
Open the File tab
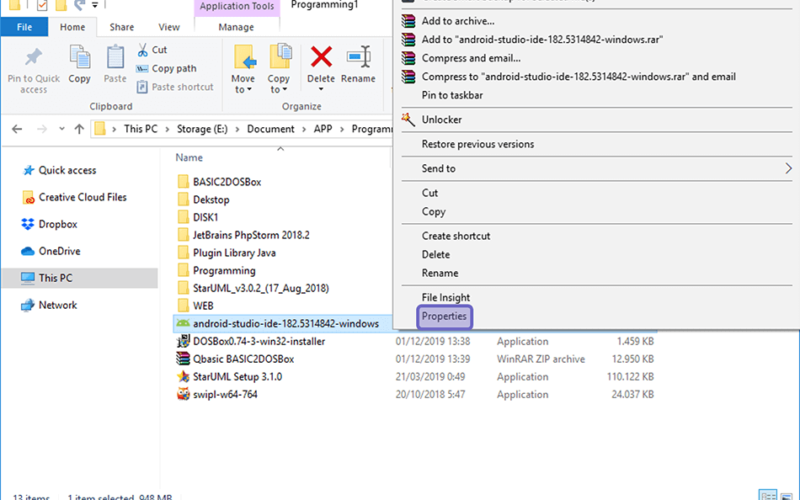pyautogui.click(x=24, y=27)
